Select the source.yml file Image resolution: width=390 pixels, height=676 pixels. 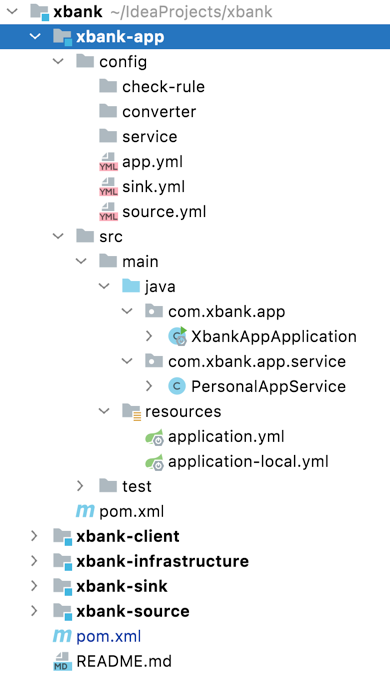click(x=164, y=212)
